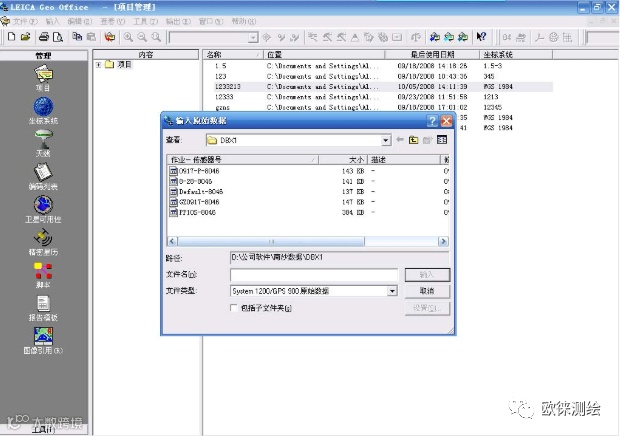Toggle the 包括子文件夹 checkbox
This screenshot has width=620, height=436.
pos(234,308)
